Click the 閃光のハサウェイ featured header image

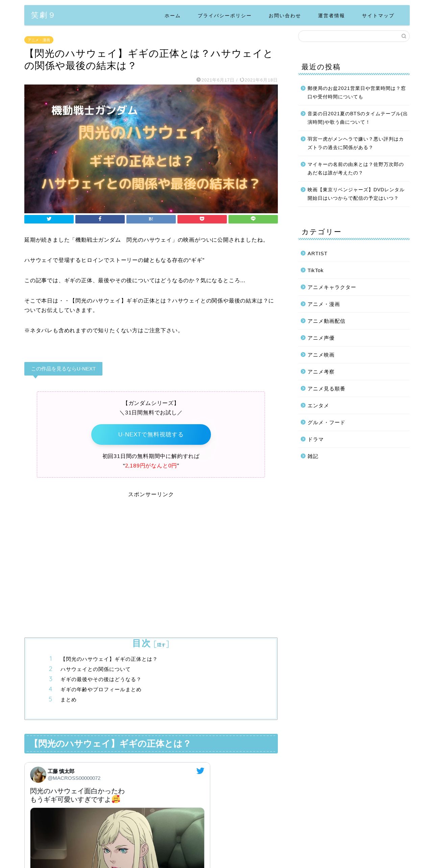(x=151, y=149)
